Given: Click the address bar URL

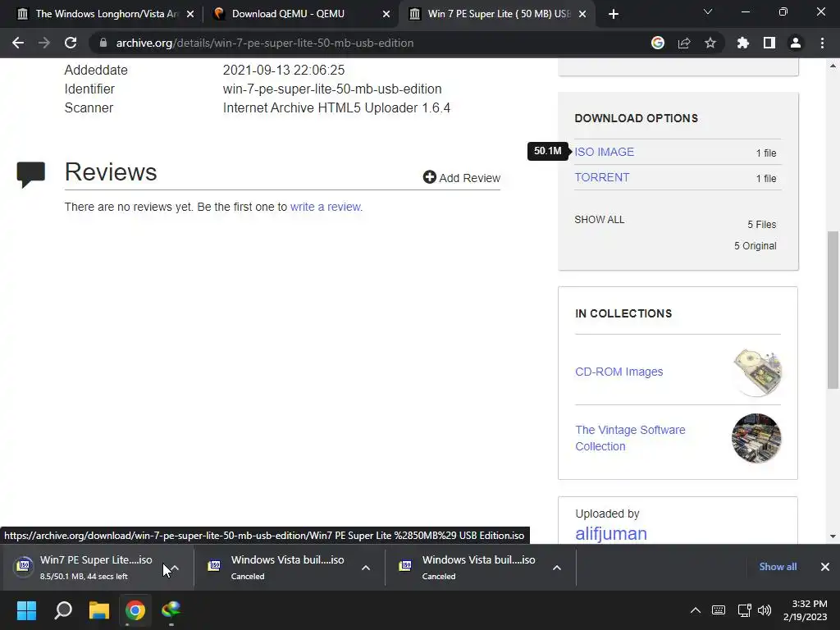Looking at the screenshot, I should (265, 43).
